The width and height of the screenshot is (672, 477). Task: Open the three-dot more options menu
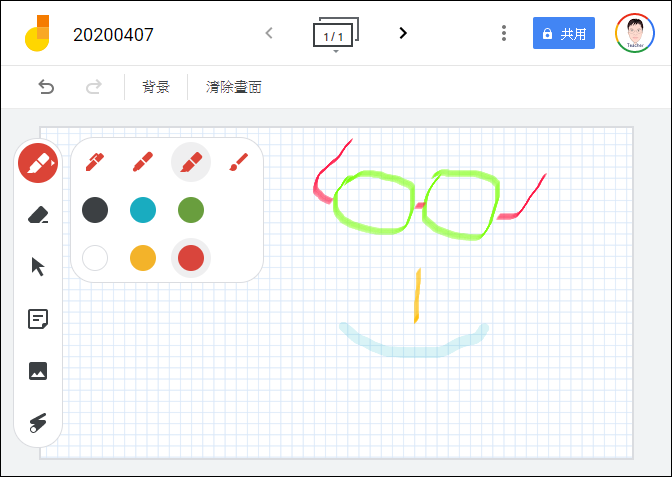tap(504, 33)
